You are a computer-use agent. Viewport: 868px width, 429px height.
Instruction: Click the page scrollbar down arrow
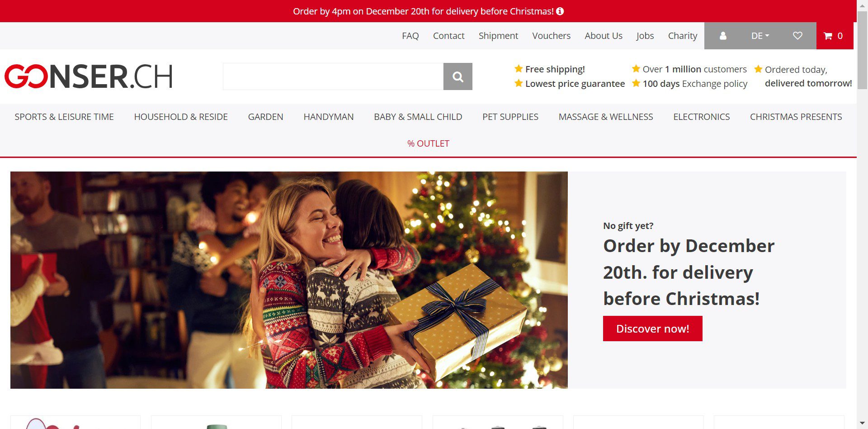[863, 424]
